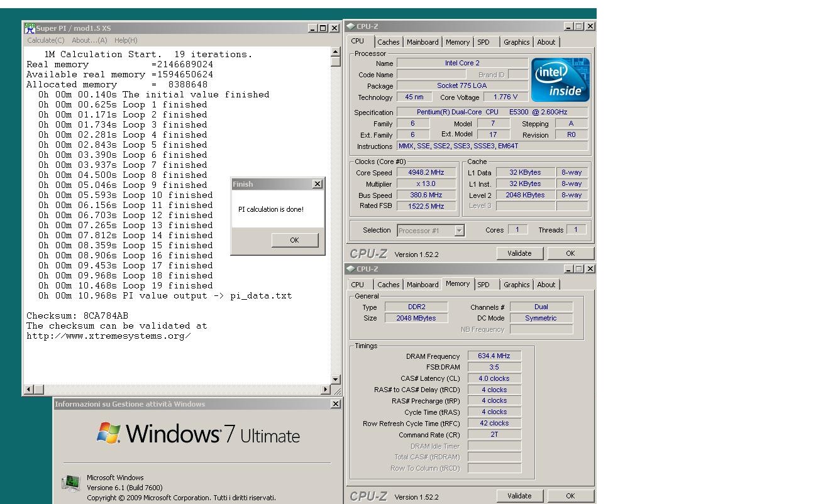Open the Calculate(C) menu in Super PI
The image size is (823, 504).
(46, 40)
